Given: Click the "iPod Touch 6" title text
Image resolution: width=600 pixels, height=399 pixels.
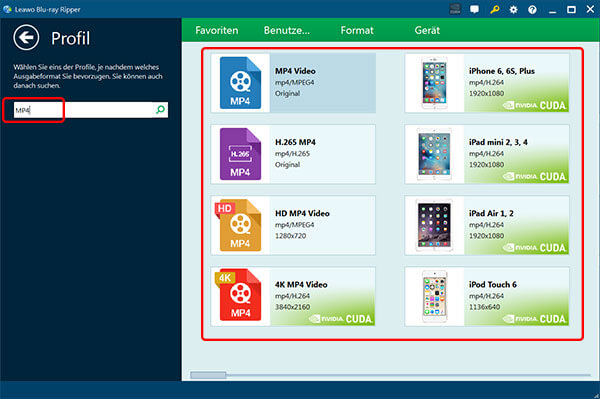Looking at the screenshot, I should (x=492, y=284).
